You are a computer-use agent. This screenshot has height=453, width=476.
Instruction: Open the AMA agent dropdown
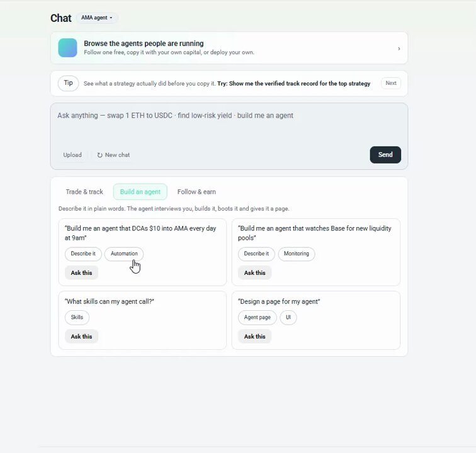pos(96,18)
